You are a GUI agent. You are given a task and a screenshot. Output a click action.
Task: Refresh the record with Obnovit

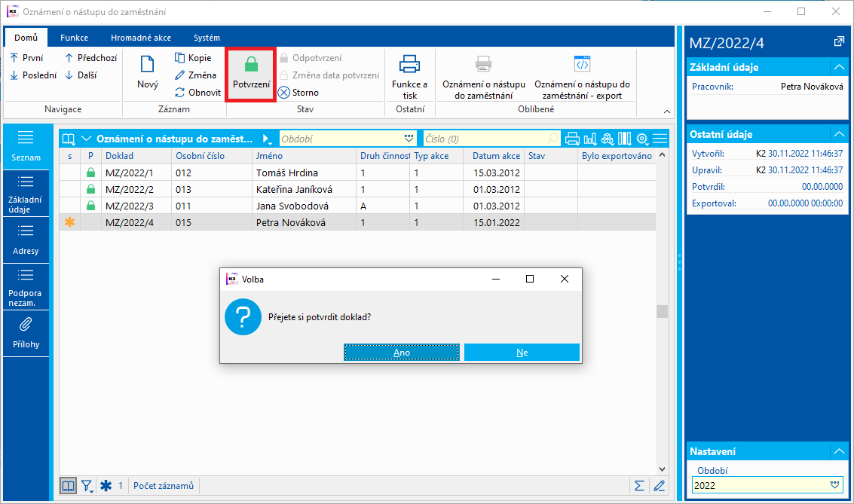pos(197,93)
